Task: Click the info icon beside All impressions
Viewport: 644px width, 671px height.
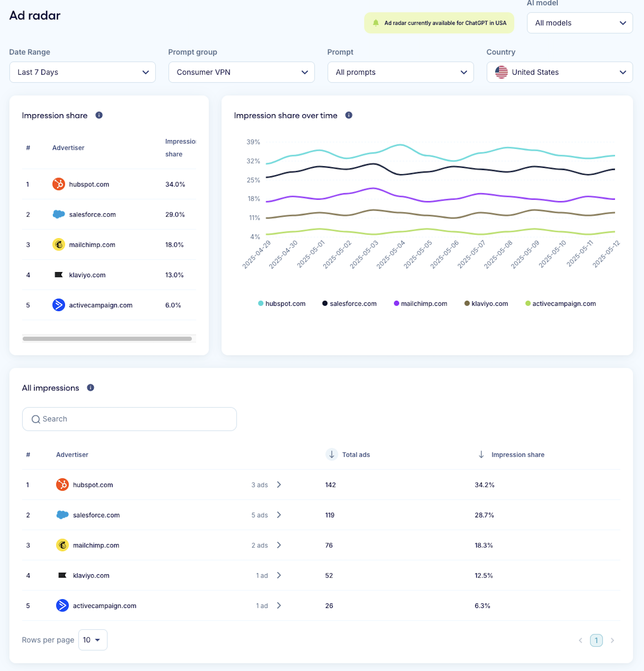Action: (x=91, y=388)
